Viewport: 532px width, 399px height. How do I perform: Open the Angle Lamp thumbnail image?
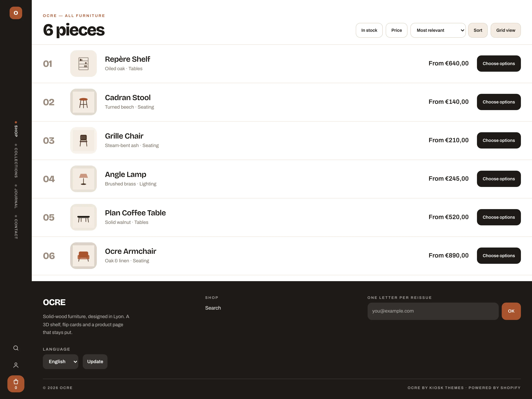tap(83, 179)
